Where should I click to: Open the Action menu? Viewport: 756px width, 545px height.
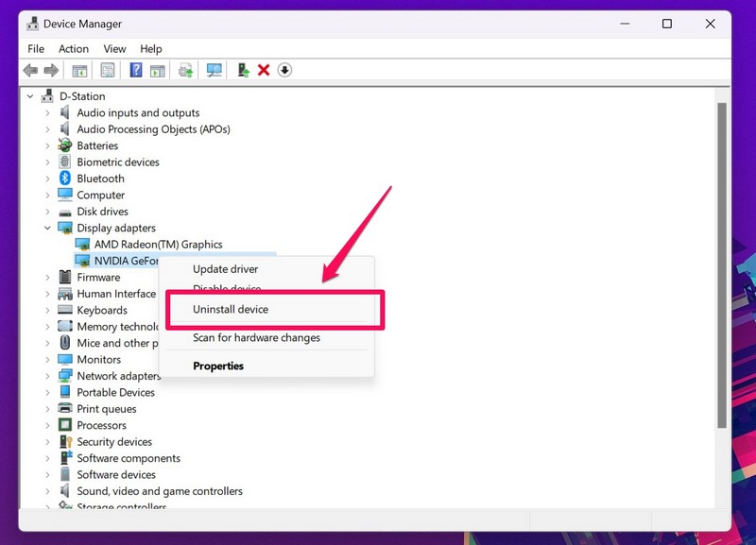coord(73,48)
